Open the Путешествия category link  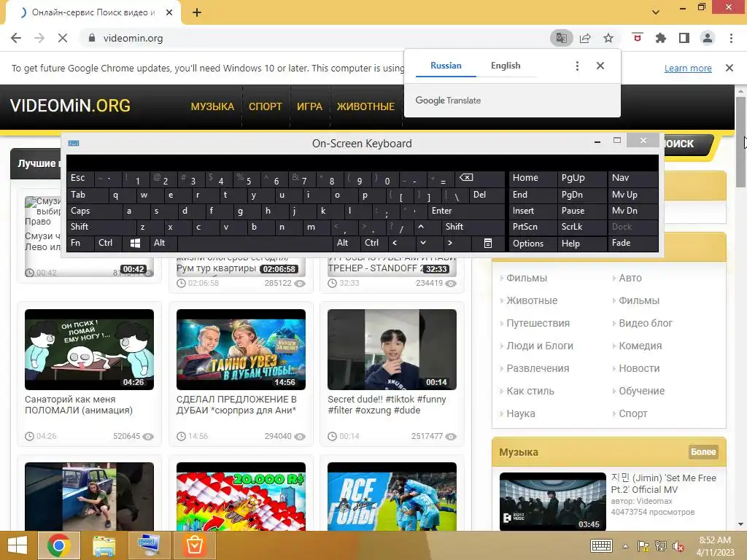pyautogui.click(x=538, y=323)
